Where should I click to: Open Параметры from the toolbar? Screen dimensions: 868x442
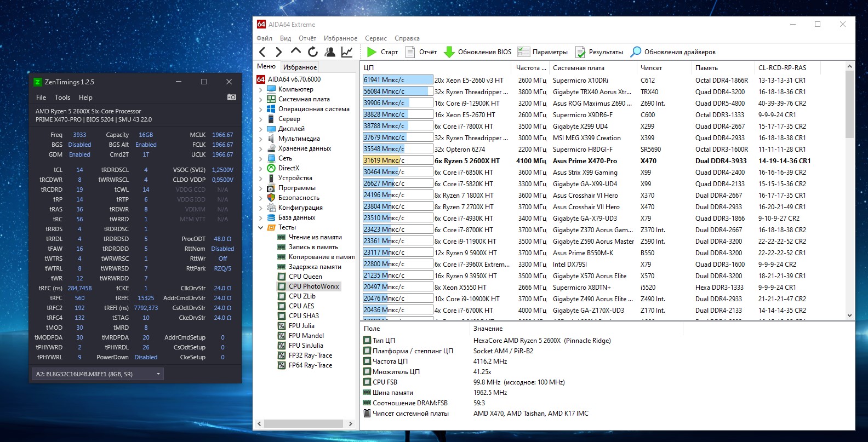pyautogui.click(x=543, y=52)
